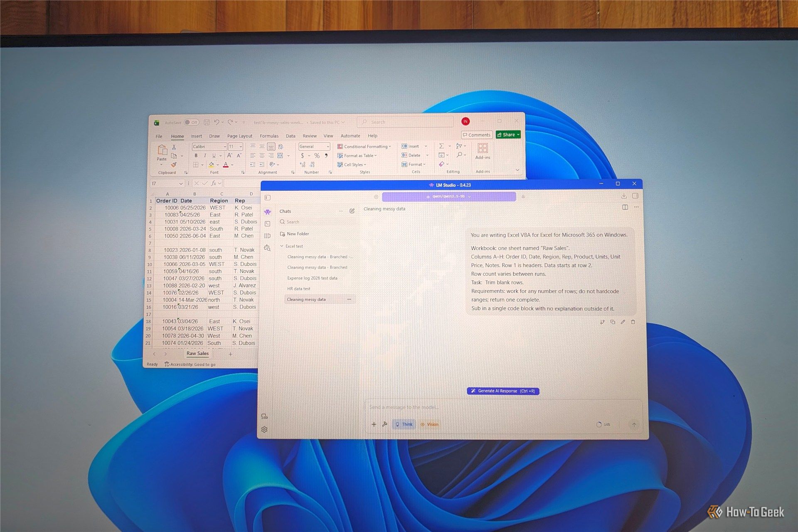This screenshot has width=798, height=532.
Task: Click the AutoSum sigma icon in Excel
Action: click(441, 146)
